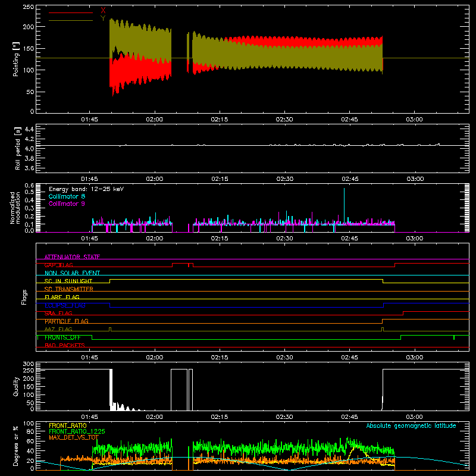Click the 100 tick on 'Degrees or %' axis
This screenshot has width=476, height=476.
tap(29, 424)
